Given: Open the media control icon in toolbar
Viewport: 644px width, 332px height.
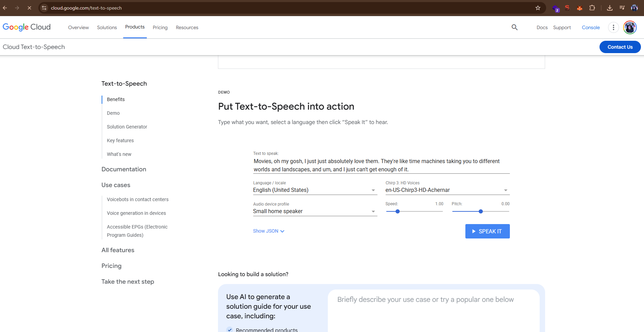Looking at the screenshot, I should click(x=622, y=8).
